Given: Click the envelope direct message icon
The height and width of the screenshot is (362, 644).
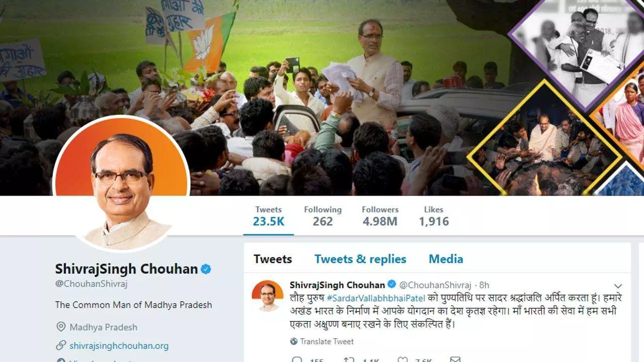Looking at the screenshot, I should click(x=455, y=360).
